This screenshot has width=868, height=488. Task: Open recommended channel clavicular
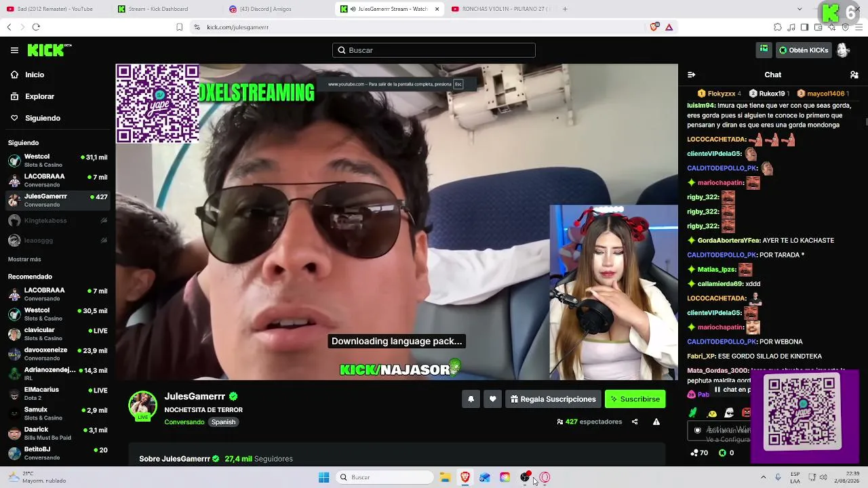tap(58, 334)
